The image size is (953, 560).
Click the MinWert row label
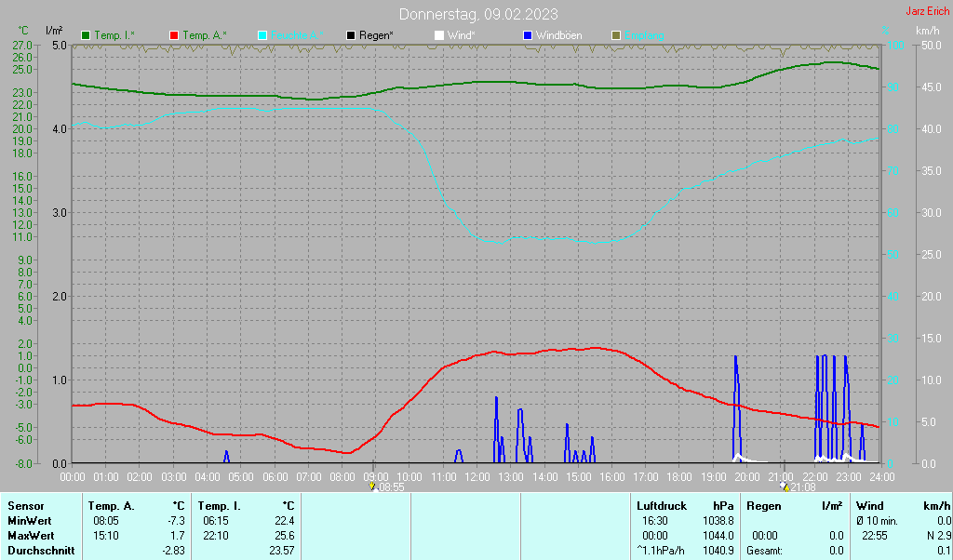(x=29, y=521)
